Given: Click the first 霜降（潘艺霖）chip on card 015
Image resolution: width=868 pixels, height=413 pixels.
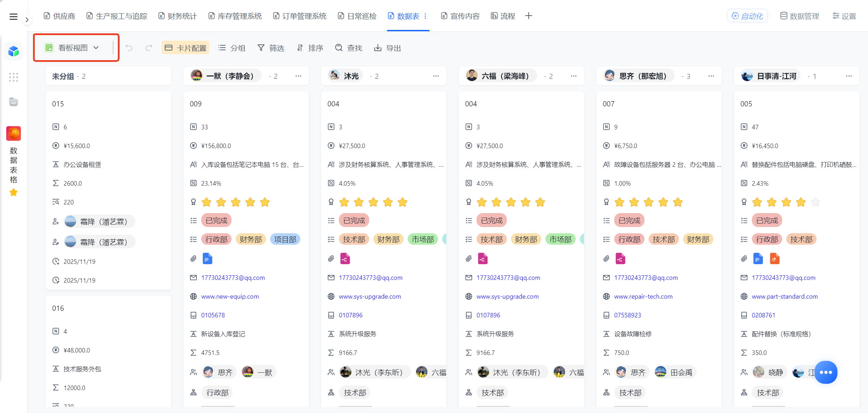Looking at the screenshot, I should coord(99,221).
